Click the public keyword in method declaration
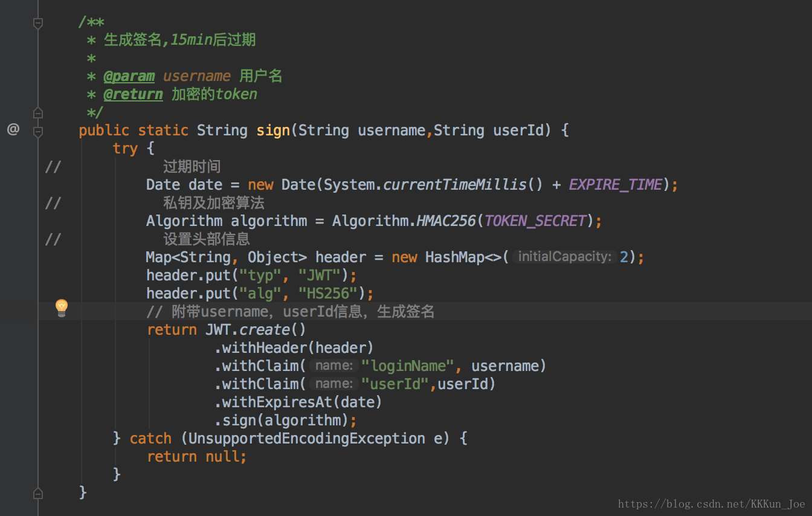 point(104,131)
